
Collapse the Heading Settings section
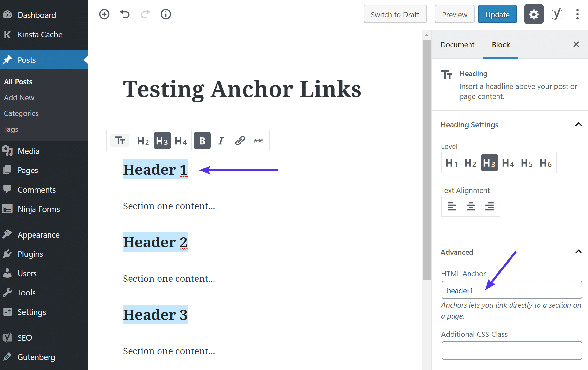point(579,124)
